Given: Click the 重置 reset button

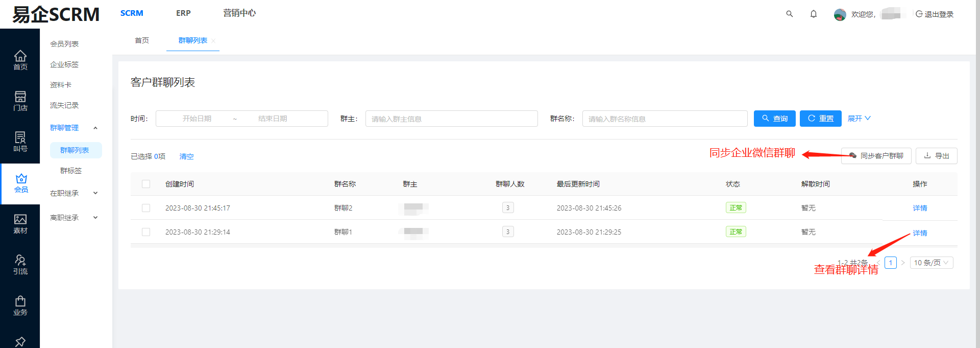Looking at the screenshot, I should 821,119.
